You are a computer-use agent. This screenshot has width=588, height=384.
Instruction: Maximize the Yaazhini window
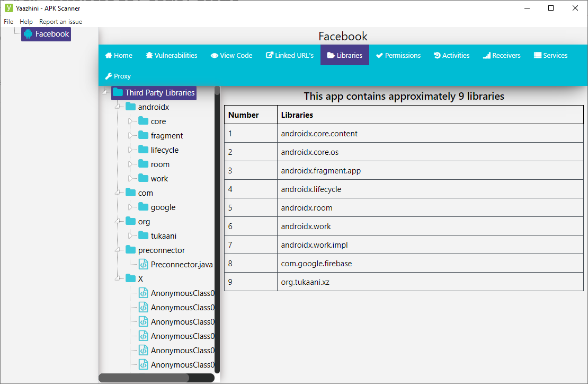pos(551,8)
